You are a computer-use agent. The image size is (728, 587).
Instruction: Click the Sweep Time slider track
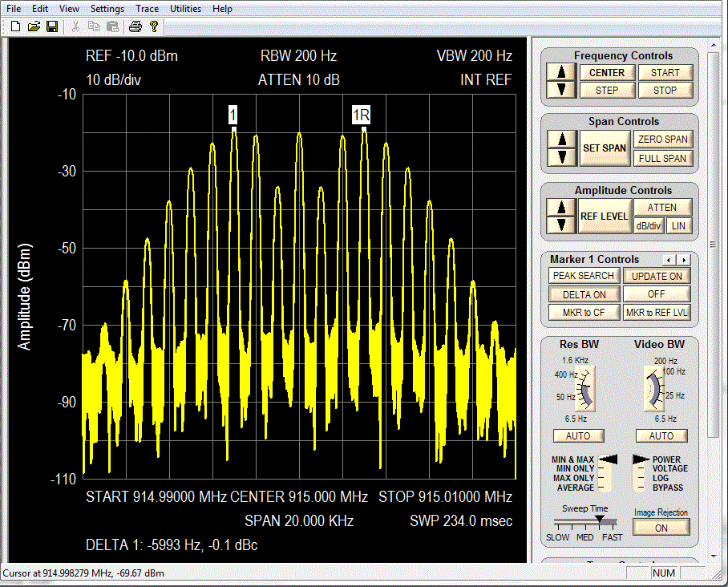[584, 521]
